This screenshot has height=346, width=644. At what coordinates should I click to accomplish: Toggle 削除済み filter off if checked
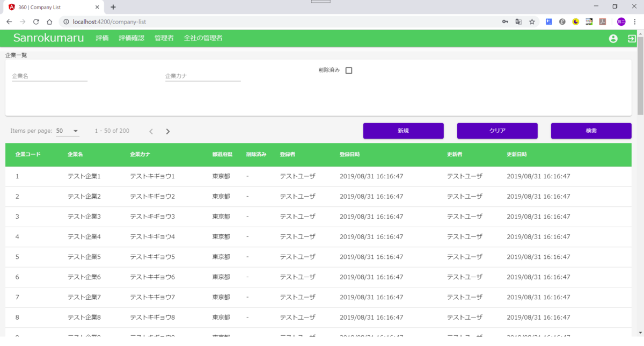tap(348, 70)
